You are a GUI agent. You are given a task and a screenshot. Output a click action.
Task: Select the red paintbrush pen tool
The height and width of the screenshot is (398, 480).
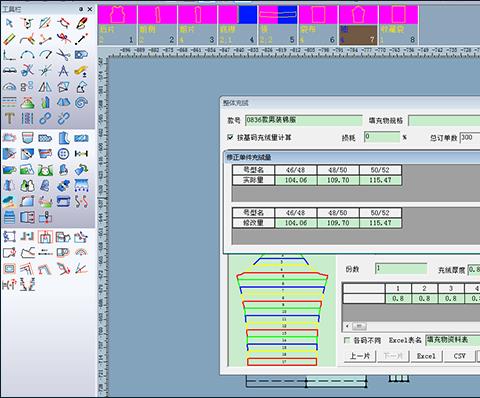point(81,23)
